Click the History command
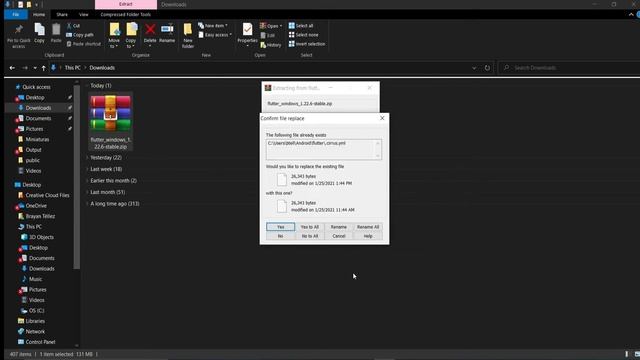640x360 pixels. click(271, 45)
